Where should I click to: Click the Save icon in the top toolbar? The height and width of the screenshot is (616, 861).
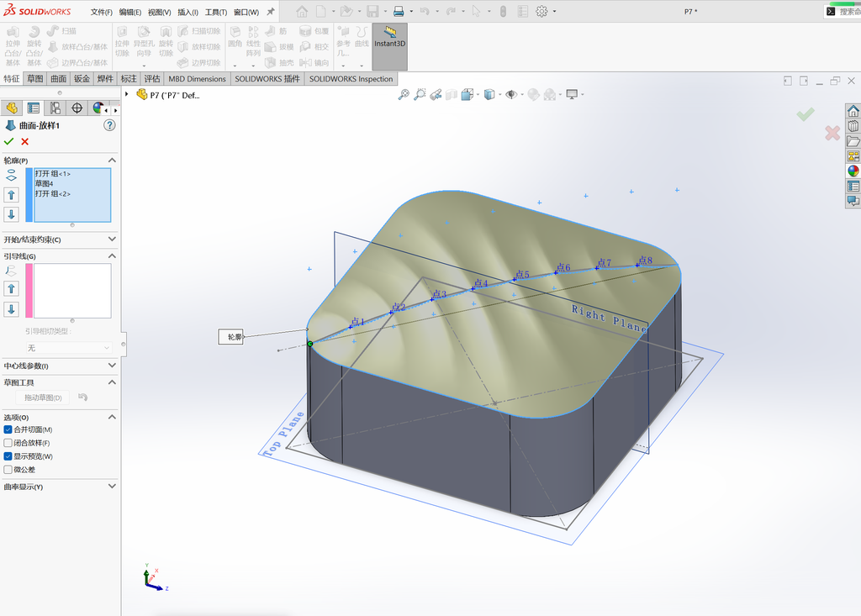pyautogui.click(x=372, y=11)
